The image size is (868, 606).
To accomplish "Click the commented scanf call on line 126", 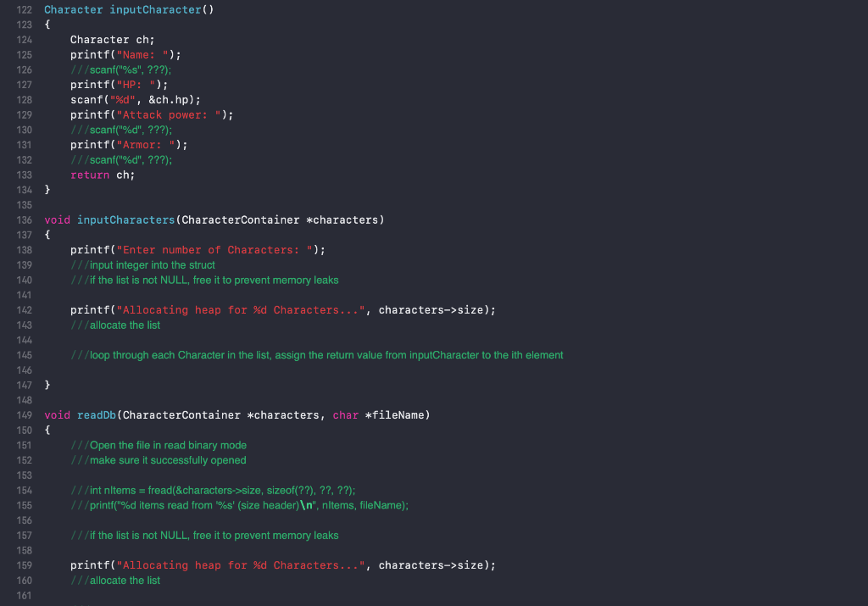I will [121, 69].
